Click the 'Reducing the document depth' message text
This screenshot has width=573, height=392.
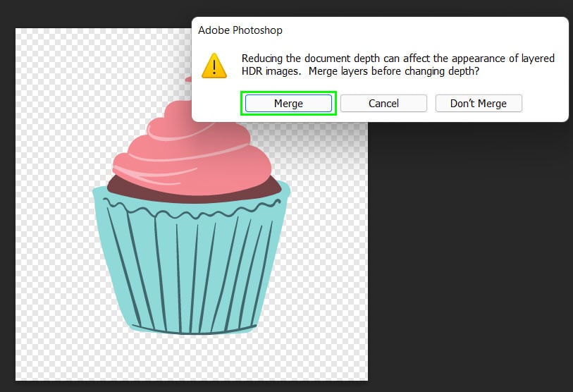[x=398, y=65]
